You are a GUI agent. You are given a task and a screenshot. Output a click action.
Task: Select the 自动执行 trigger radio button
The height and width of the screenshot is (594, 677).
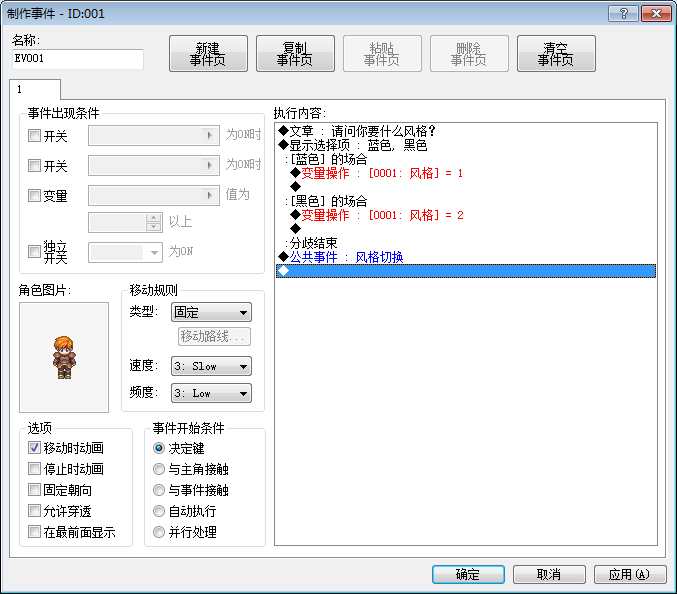(159, 511)
